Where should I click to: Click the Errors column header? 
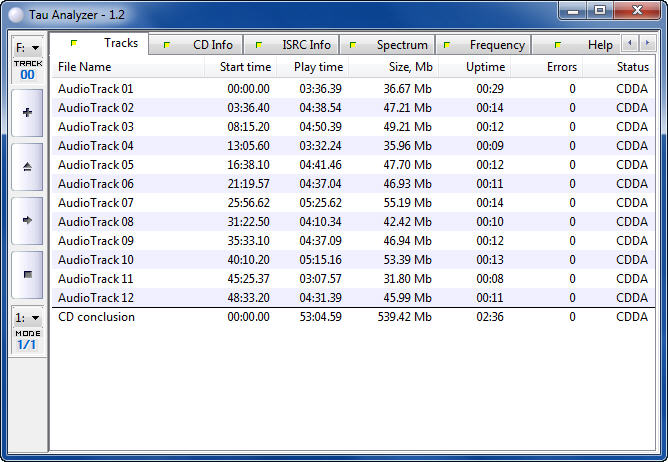coord(561,67)
